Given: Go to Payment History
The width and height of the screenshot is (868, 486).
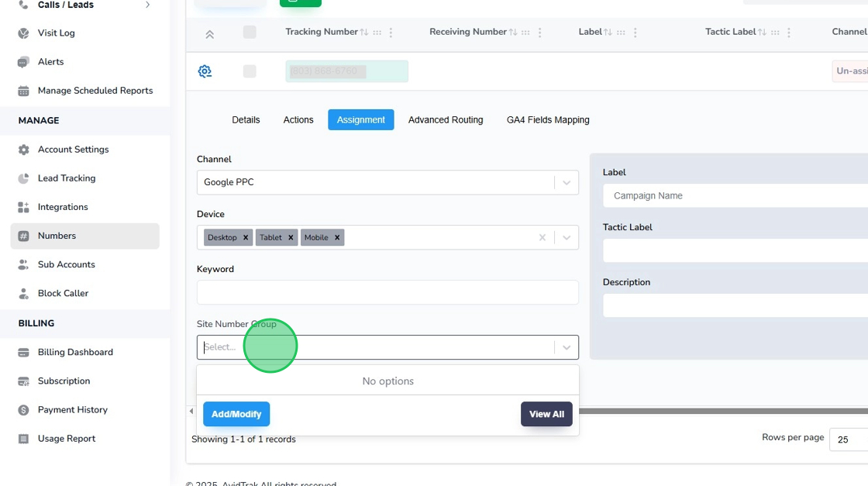Looking at the screenshot, I should point(73,409).
